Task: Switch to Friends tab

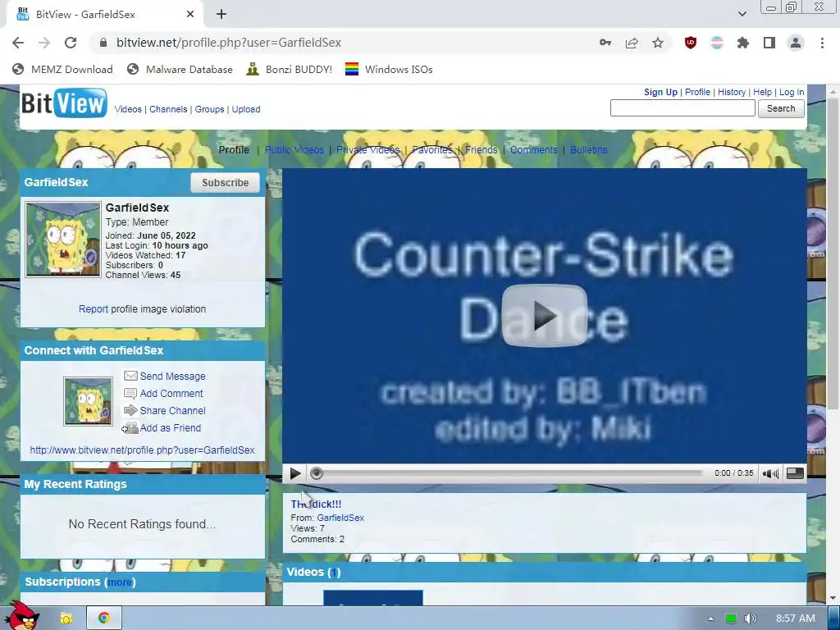Action: coord(481,150)
